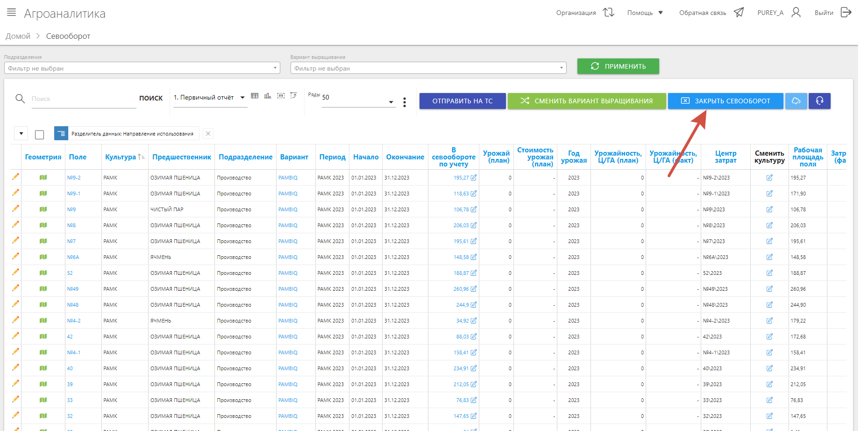Image resolution: width=868 pixels, height=431 pixels.
Task: Click the pencil edit icon for field №9-2
Action: (x=16, y=177)
